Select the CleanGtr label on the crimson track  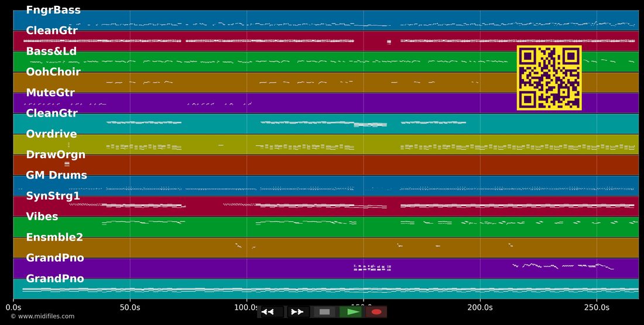pos(52,30)
